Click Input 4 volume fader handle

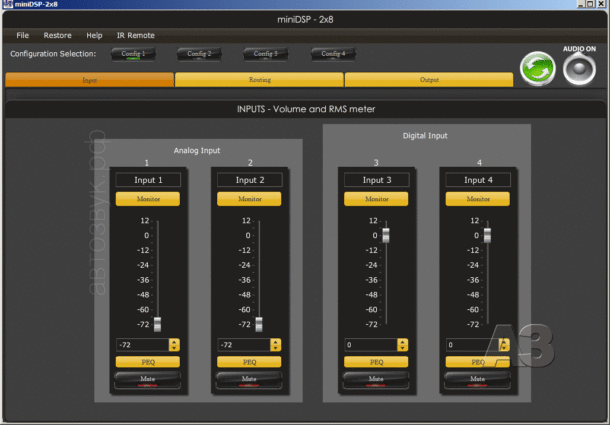pyautogui.click(x=487, y=235)
